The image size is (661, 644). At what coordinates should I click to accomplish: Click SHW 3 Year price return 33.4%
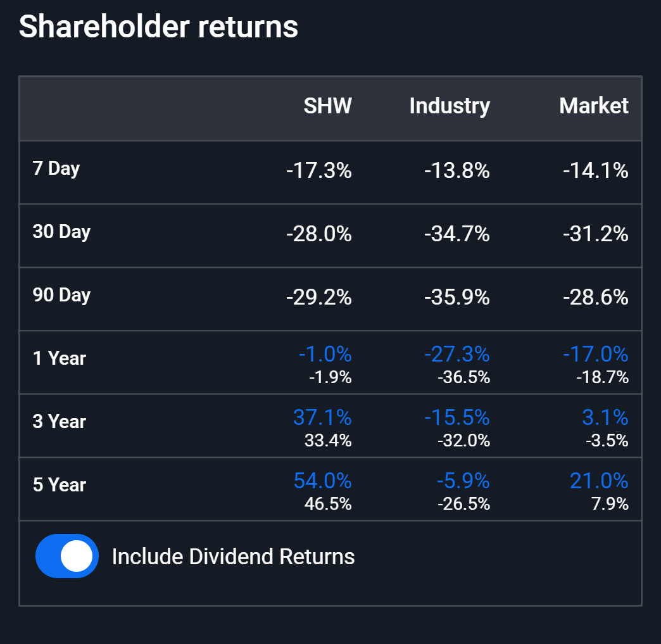tap(328, 441)
